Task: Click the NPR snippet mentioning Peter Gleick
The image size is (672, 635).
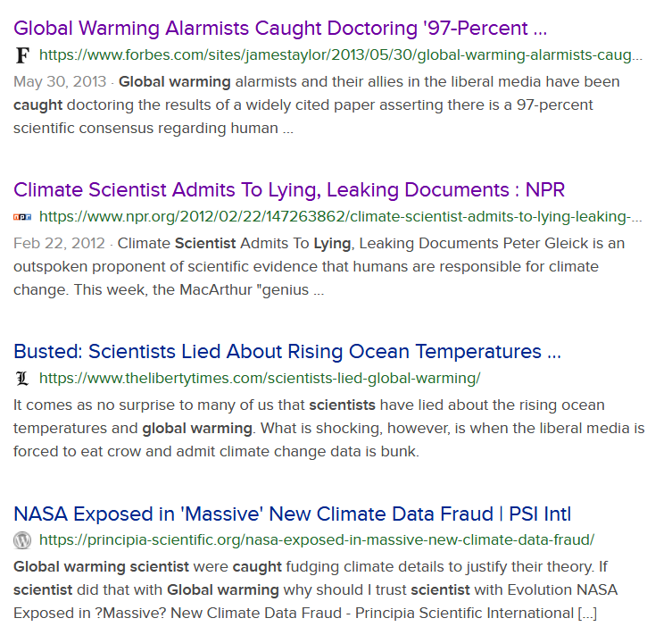Action: (x=319, y=267)
